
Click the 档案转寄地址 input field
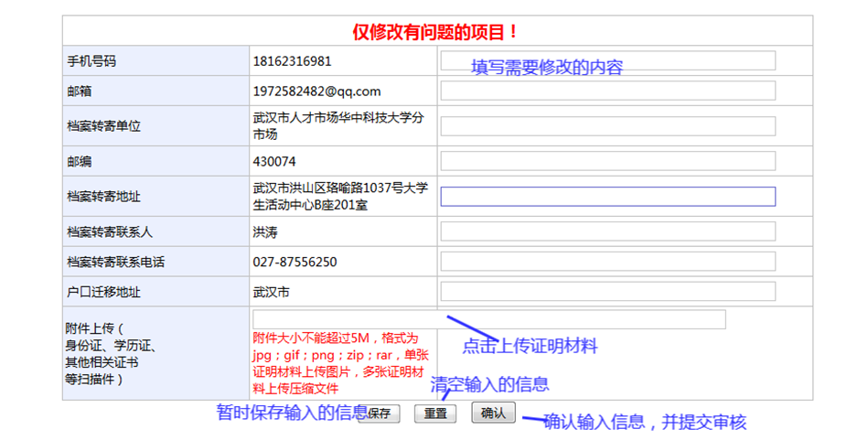[x=607, y=197]
